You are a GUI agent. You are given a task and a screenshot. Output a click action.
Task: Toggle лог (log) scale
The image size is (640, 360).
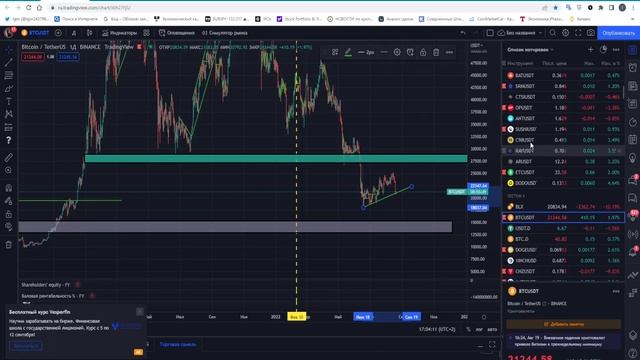pos(479,329)
